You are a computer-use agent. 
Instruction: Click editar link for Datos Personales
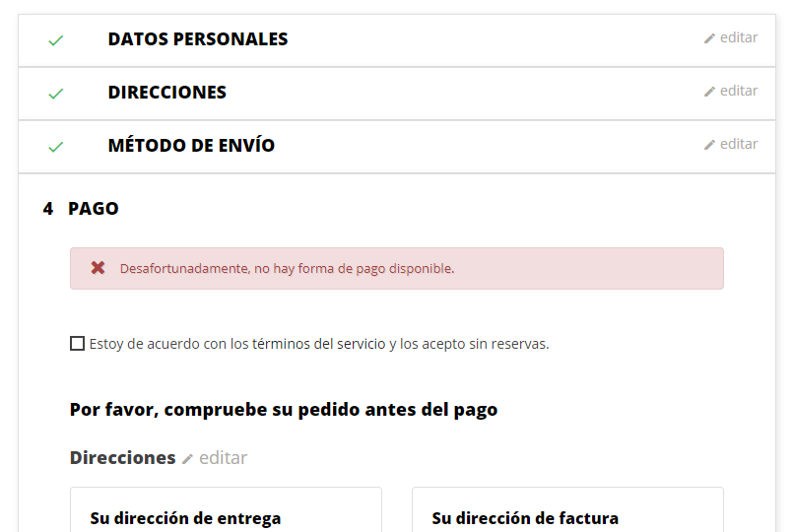coord(739,37)
